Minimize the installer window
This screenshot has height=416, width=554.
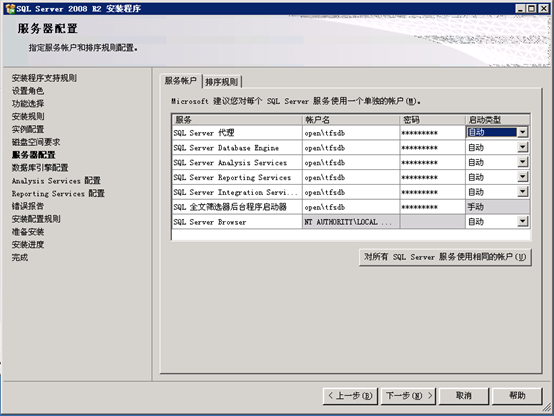pyautogui.click(x=520, y=8)
